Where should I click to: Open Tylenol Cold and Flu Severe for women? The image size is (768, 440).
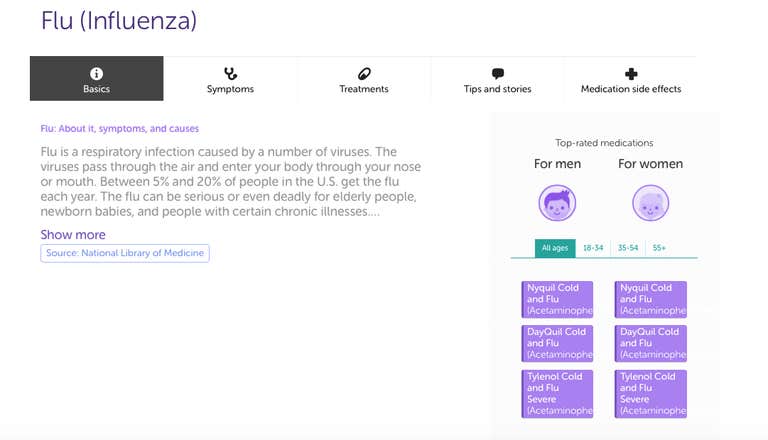[x=651, y=394]
